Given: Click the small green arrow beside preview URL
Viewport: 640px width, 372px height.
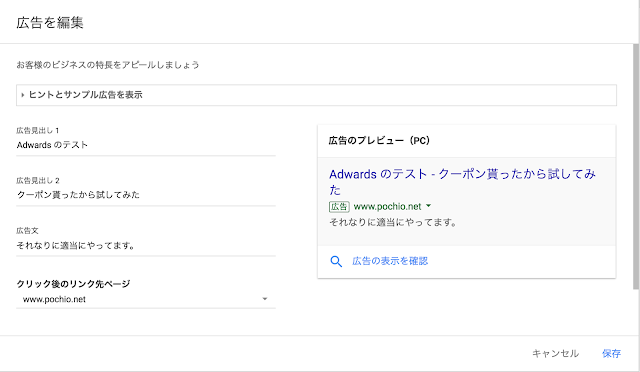Looking at the screenshot, I should (428, 206).
